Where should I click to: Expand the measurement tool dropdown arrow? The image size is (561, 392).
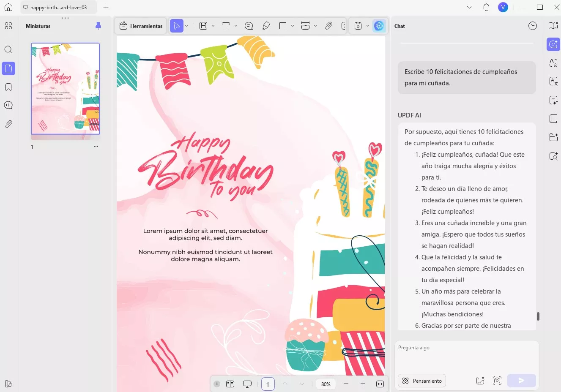pos(315,26)
